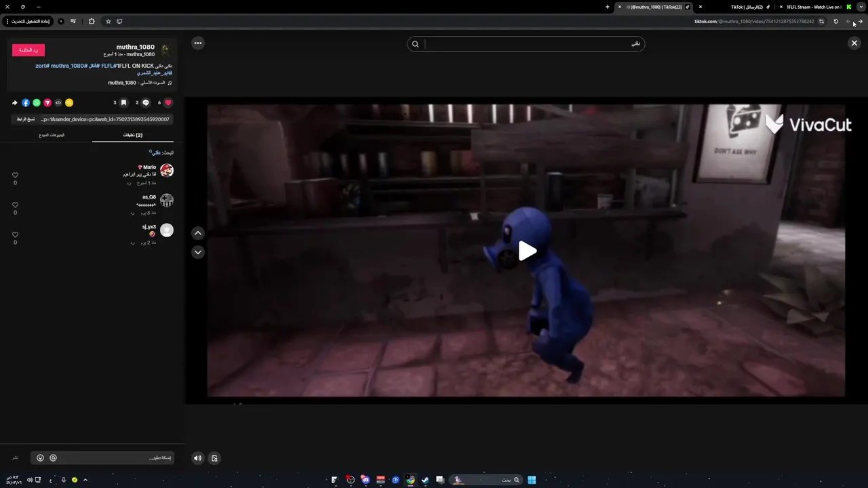
Task: Open the emoji picker in the comment box
Action: click(x=40, y=458)
